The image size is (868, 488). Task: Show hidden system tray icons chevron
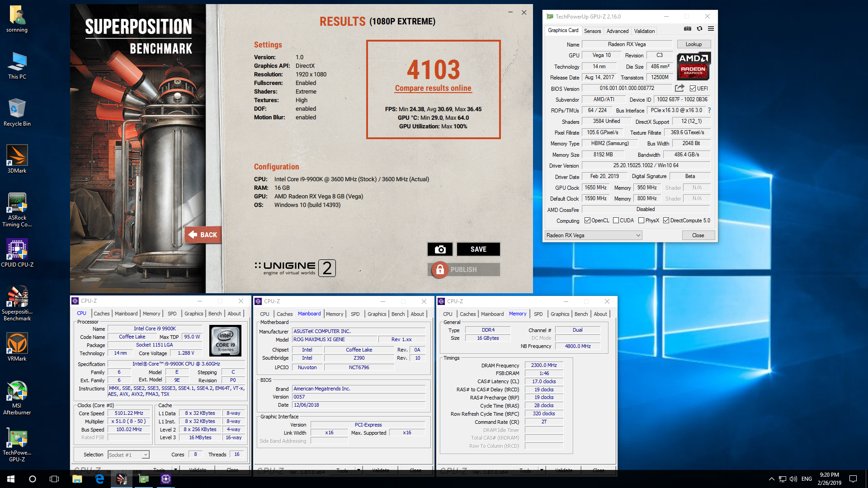[771, 479]
